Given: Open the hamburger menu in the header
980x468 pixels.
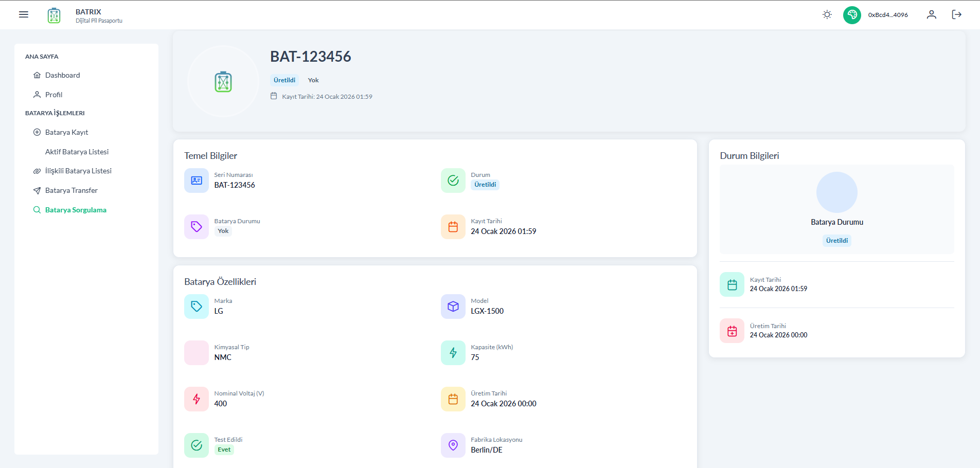Looking at the screenshot, I should pos(24,14).
